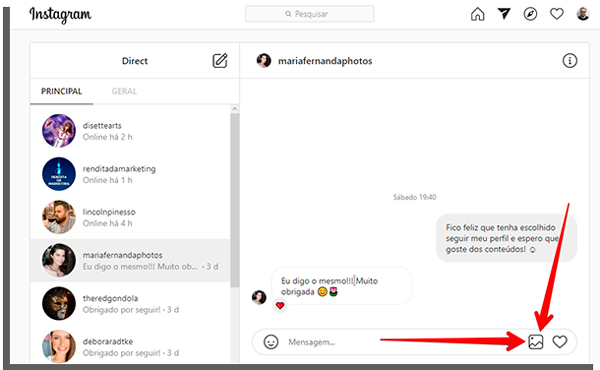This screenshot has height=370, width=600.
Task: Open the emoji picker smiley icon
Action: click(271, 342)
